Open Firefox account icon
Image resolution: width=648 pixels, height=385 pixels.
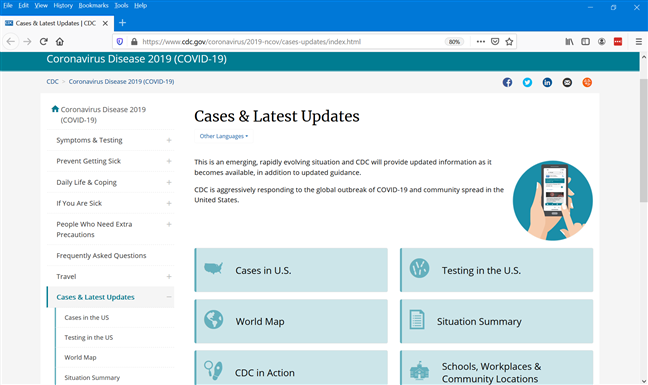602,42
